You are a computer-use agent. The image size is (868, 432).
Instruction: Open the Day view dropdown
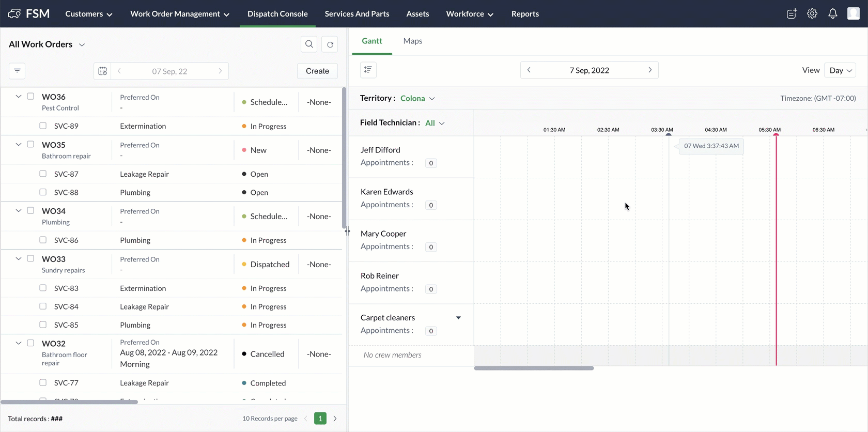840,70
